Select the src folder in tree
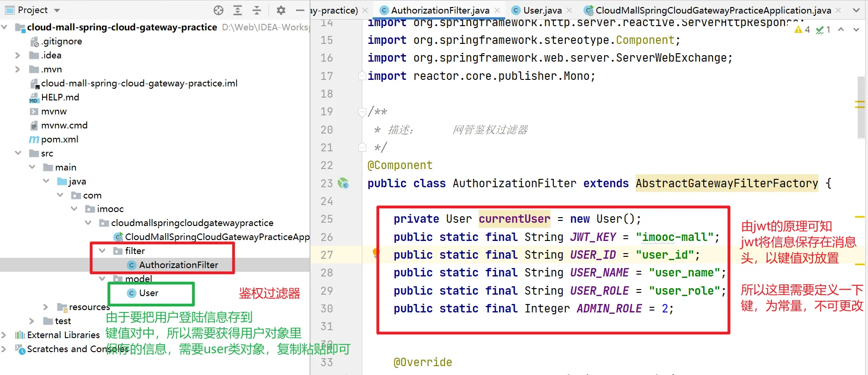Viewport: 868px width, 375px height. tap(47, 153)
